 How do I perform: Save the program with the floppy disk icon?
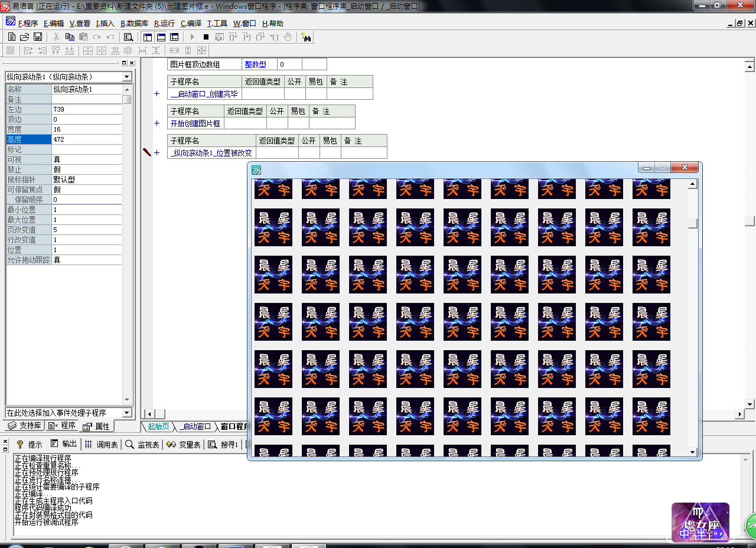(x=38, y=37)
